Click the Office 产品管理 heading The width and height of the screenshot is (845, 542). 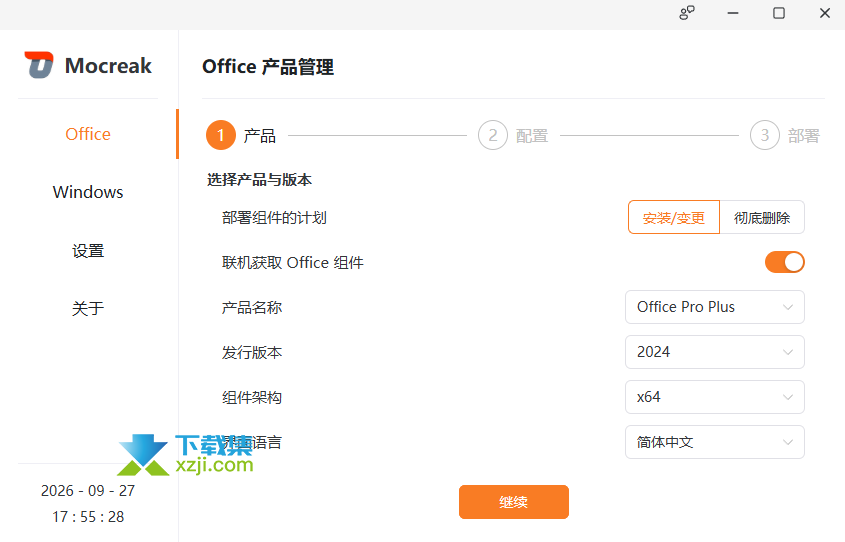click(268, 67)
